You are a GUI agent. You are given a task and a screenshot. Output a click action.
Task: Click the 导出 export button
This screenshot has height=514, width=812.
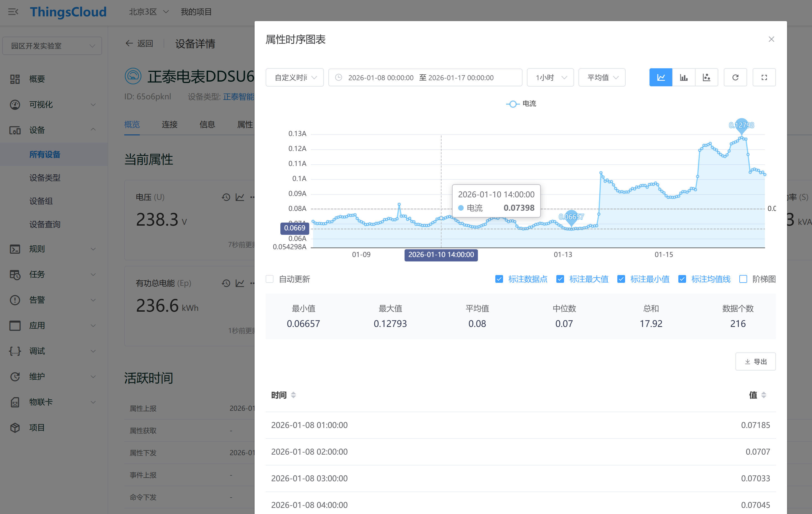755,361
